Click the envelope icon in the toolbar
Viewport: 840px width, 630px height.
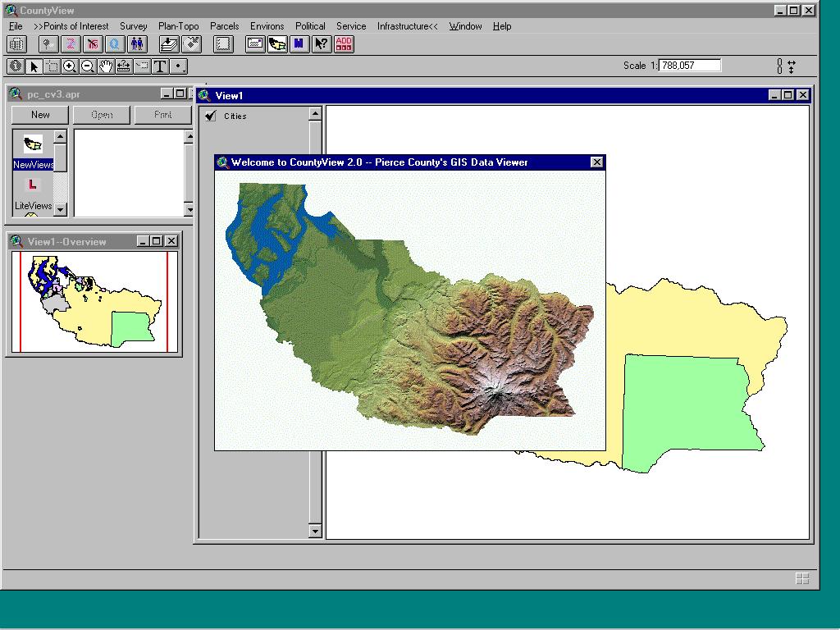click(x=255, y=44)
